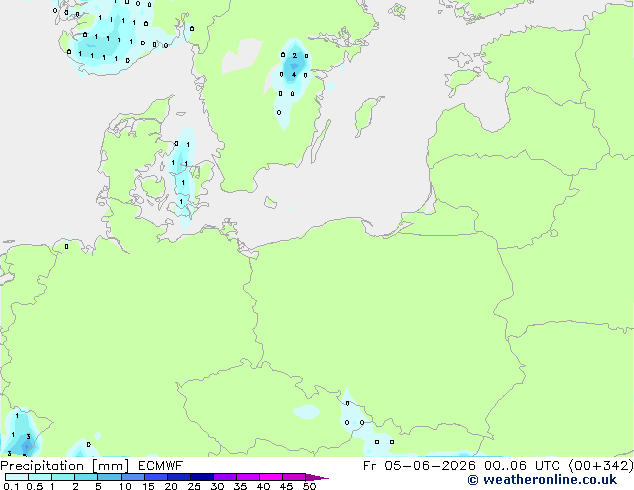Click the 1–2 mm legend swatch
The width and height of the screenshot is (634, 490).
tap(63, 477)
